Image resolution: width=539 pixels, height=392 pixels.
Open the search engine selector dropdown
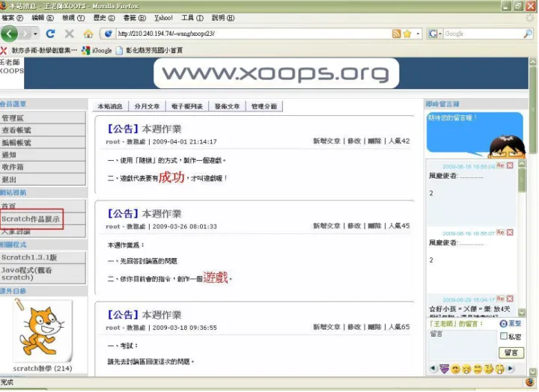coord(439,34)
